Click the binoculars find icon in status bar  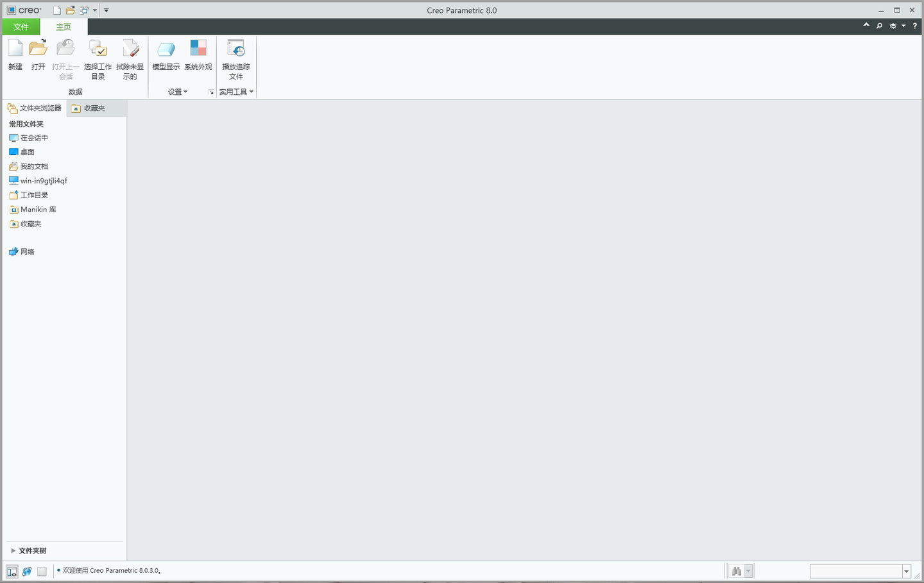click(737, 571)
